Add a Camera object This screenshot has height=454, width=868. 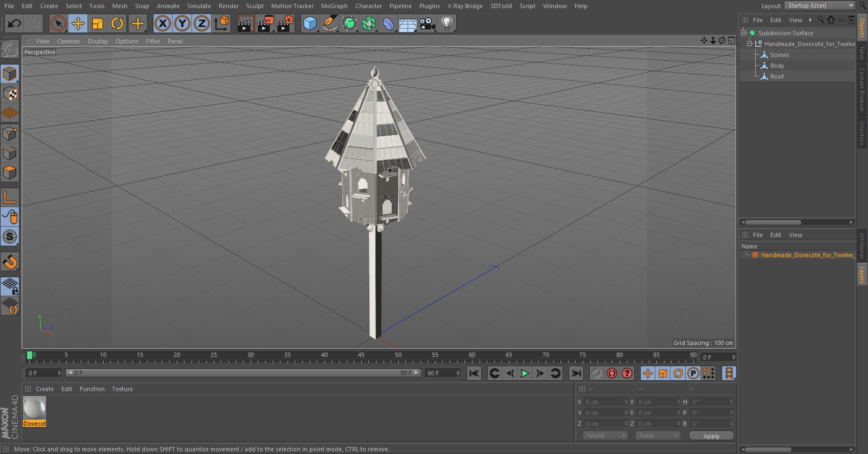pos(427,23)
